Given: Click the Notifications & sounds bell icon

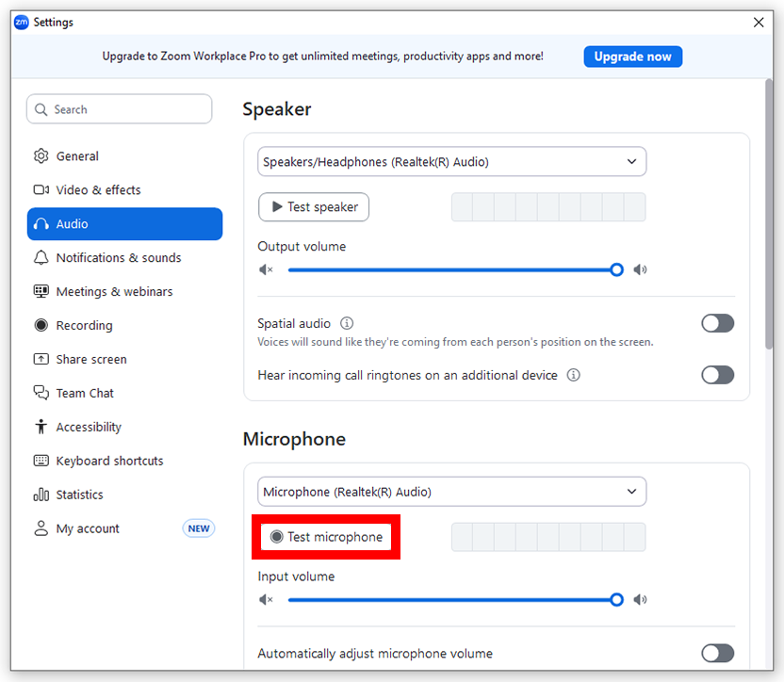Looking at the screenshot, I should 41,257.
